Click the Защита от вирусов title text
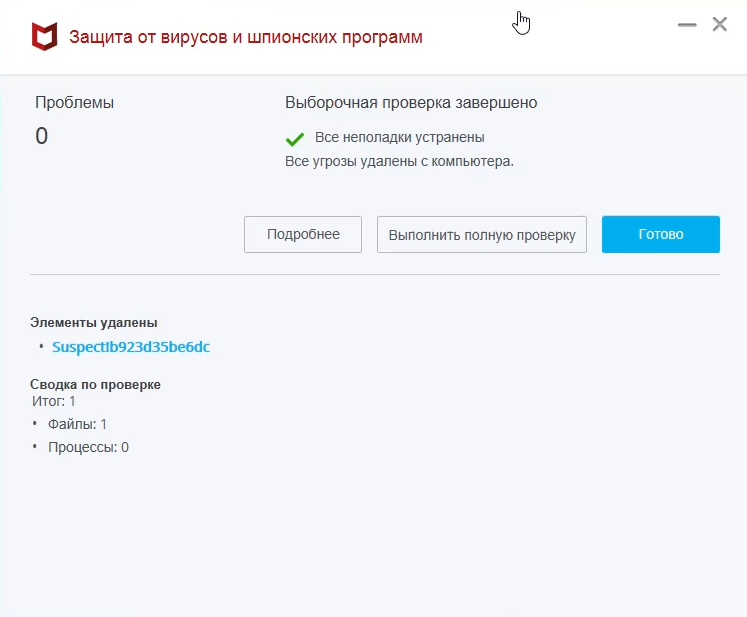The height and width of the screenshot is (617, 747). pyautogui.click(x=246, y=38)
